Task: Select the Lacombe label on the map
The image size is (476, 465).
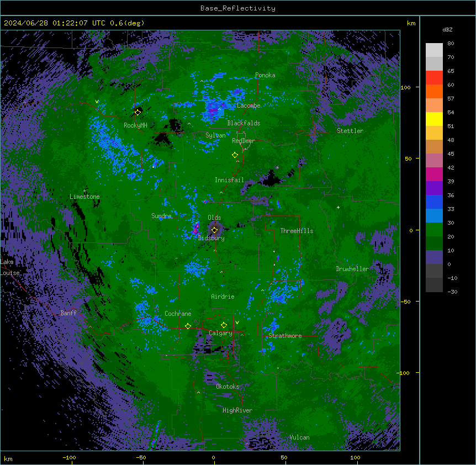Action: [248, 105]
